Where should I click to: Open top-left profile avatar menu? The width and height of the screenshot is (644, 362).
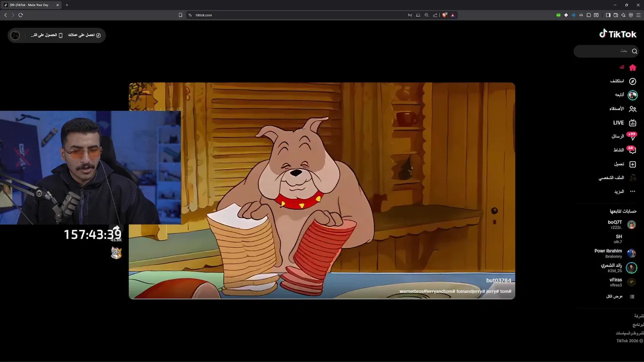15,35
